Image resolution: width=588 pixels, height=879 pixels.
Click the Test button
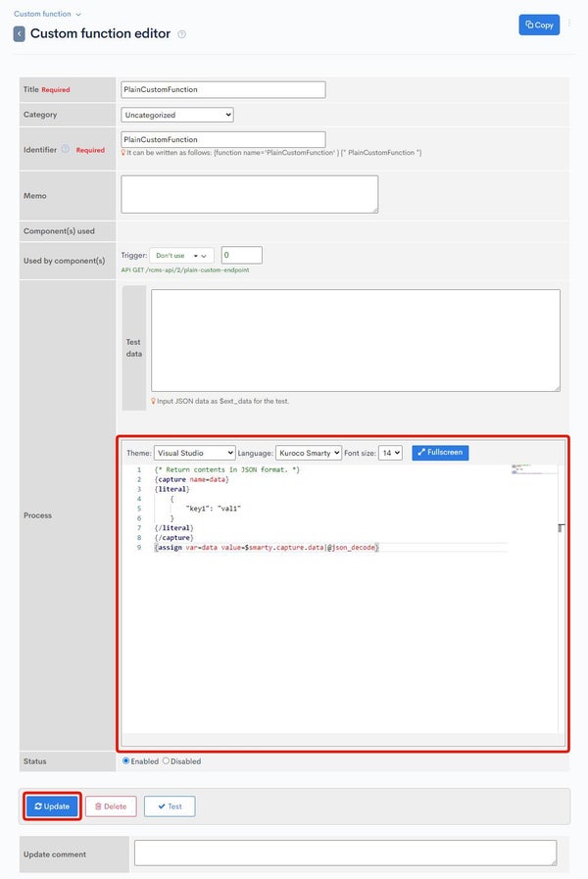click(170, 806)
